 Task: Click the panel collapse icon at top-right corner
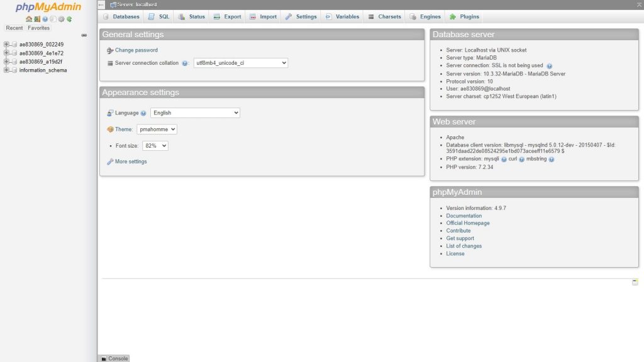point(639,4)
